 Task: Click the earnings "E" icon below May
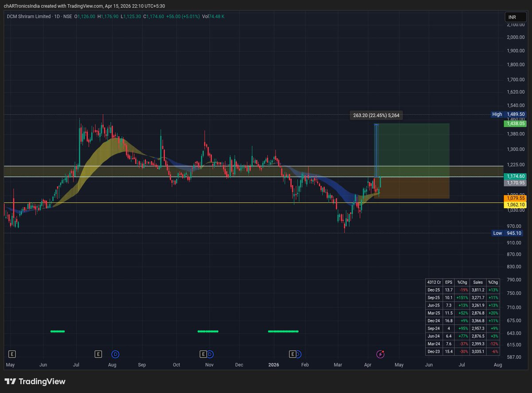(x=12, y=354)
